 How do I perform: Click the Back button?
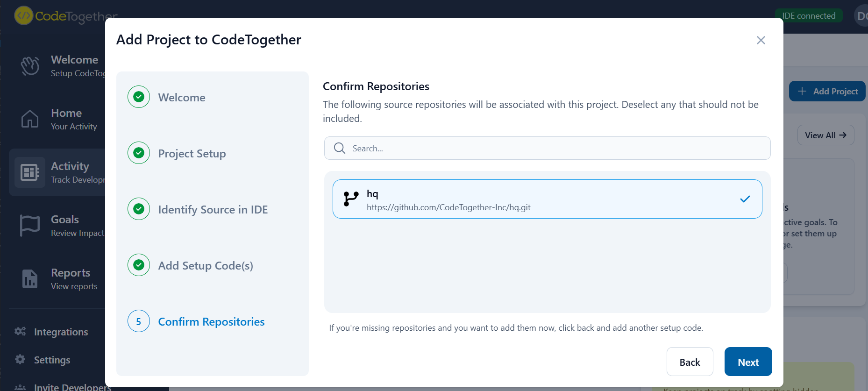pos(690,362)
